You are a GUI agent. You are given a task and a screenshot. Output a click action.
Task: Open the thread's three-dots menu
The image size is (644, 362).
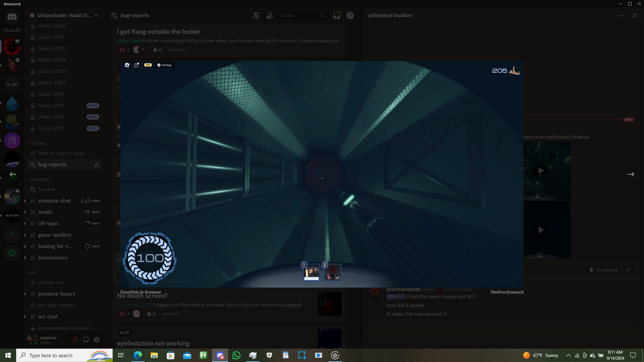[621, 15]
